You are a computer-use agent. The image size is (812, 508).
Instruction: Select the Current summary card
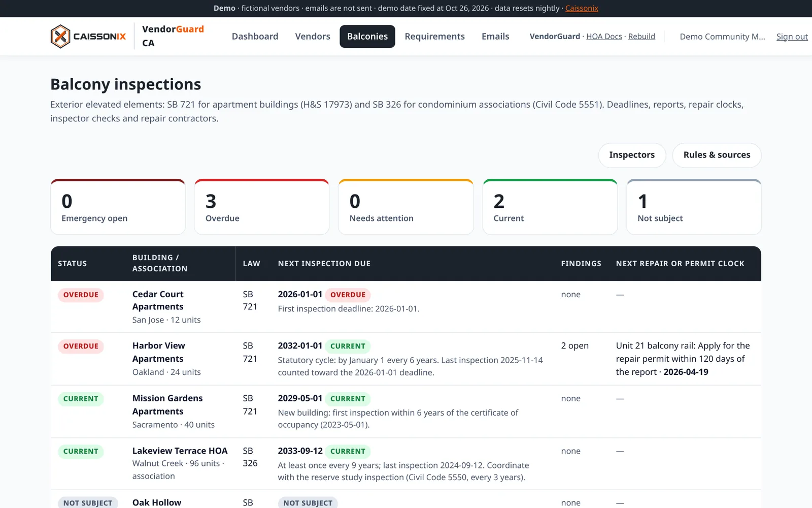click(550, 207)
